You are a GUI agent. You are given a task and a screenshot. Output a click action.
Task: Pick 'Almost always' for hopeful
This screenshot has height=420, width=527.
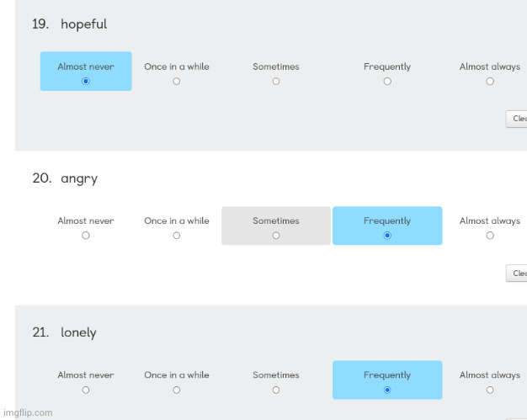point(490,81)
